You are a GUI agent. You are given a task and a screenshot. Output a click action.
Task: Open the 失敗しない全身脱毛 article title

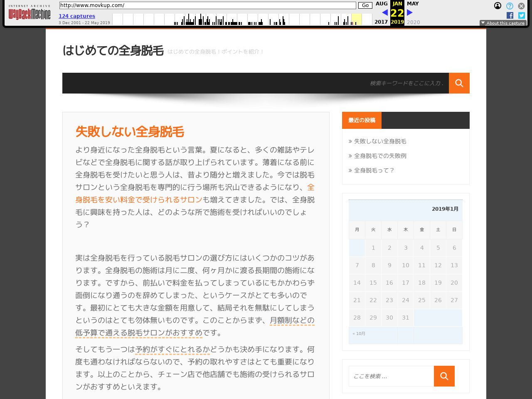[130, 132]
